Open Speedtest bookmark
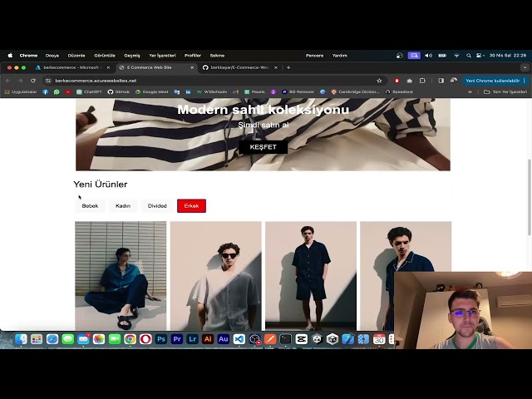Screen dimensions: 532x399 [399, 91]
